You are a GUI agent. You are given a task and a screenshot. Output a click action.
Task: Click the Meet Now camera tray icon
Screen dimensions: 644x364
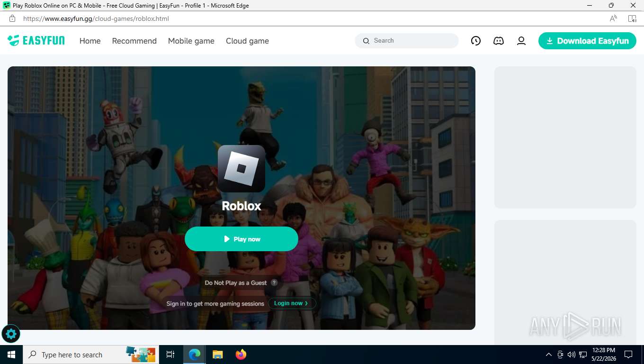point(560,355)
